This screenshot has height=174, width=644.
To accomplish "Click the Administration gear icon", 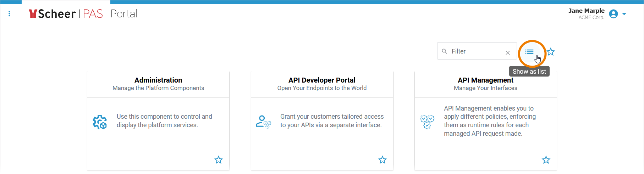I will pyautogui.click(x=100, y=122).
